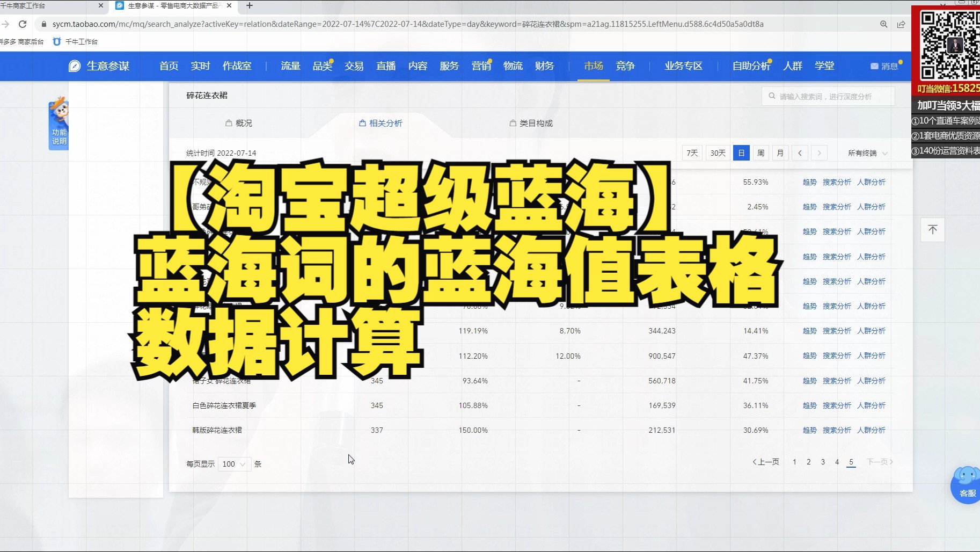
Task: Click 搜索分析 for 韩版碎花连衣裙
Action: pyautogui.click(x=837, y=430)
